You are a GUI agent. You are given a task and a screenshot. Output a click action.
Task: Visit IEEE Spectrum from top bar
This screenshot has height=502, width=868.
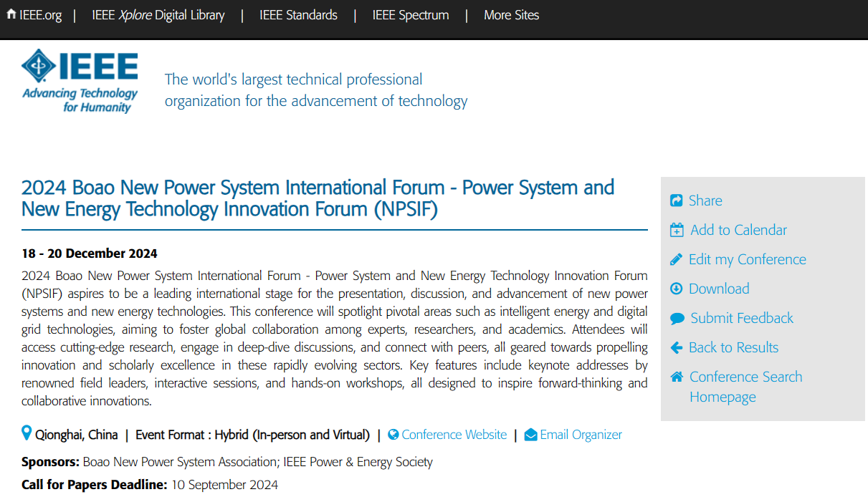pyautogui.click(x=411, y=15)
